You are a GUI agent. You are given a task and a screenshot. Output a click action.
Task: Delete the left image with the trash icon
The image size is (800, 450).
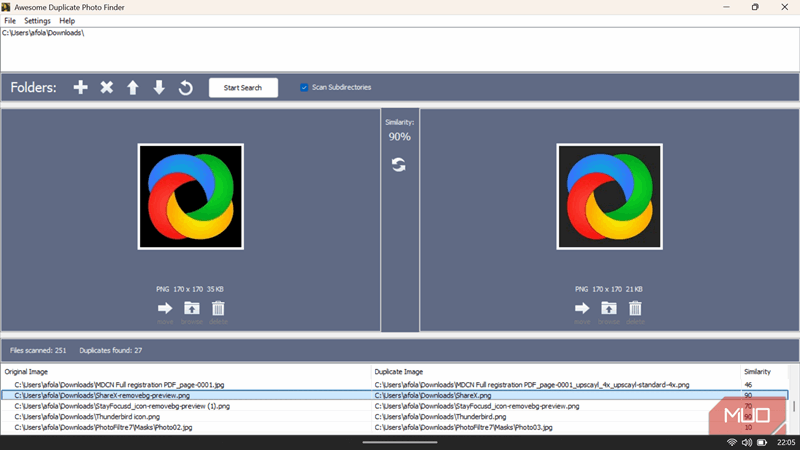click(218, 309)
